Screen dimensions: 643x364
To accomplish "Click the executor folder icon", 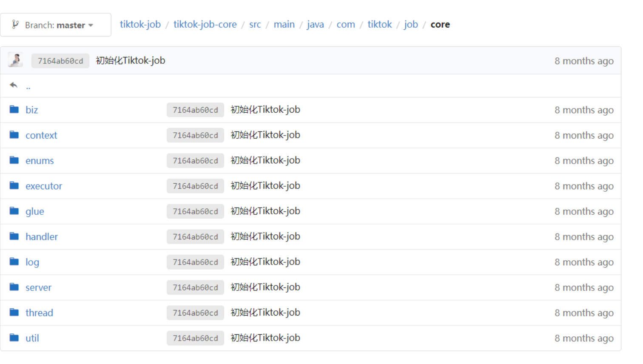I will click(14, 186).
